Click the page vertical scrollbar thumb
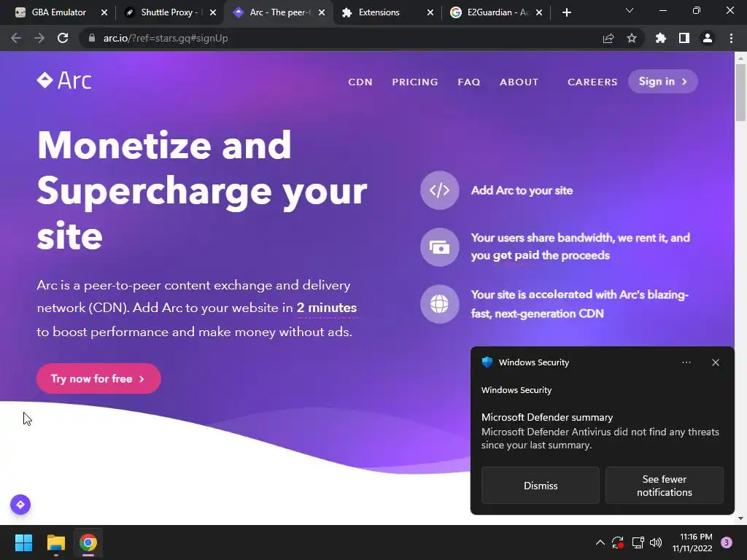Viewport: 747px width, 560px height. click(x=740, y=91)
